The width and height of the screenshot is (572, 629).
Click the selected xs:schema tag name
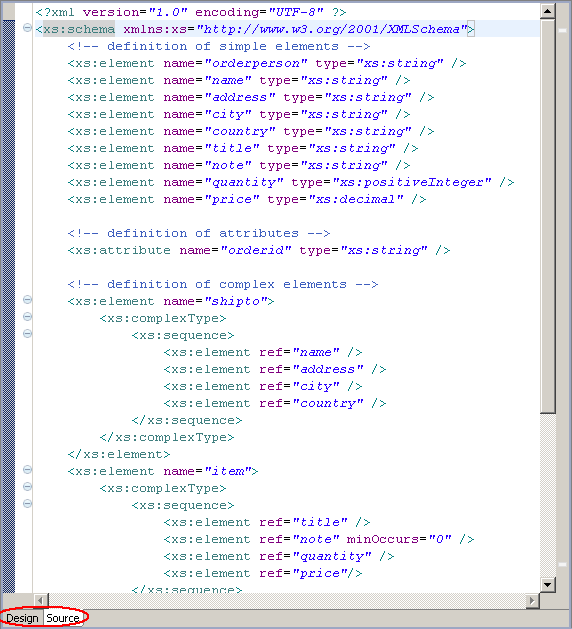click(79, 29)
